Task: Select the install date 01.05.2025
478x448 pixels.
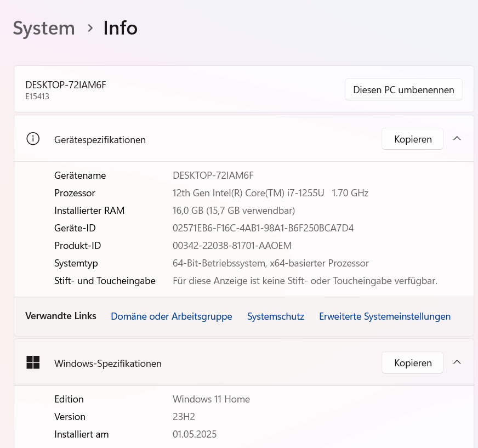Action: [x=195, y=434]
